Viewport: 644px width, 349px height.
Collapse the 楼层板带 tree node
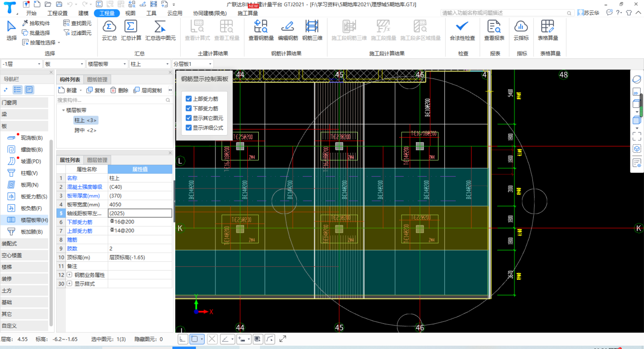(63, 110)
